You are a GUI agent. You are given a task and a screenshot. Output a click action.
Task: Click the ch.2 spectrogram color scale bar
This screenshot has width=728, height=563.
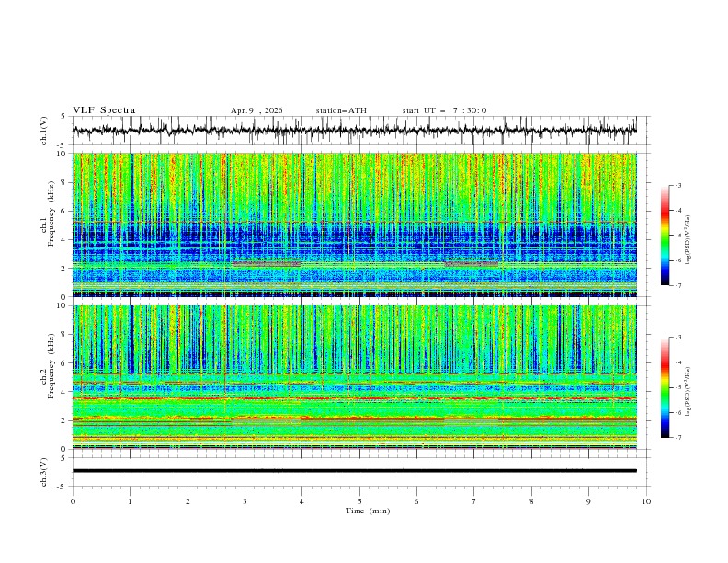pos(665,387)
